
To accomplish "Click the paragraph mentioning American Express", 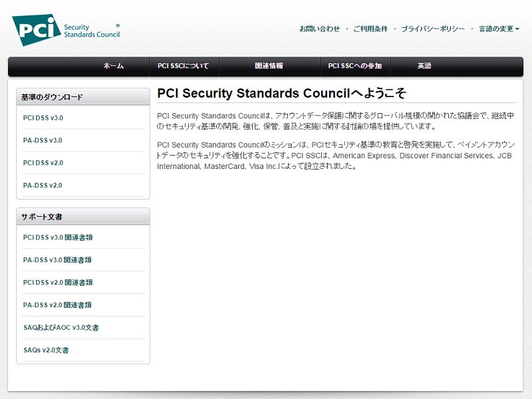I will pyautogui.click(x=336, y=156).
